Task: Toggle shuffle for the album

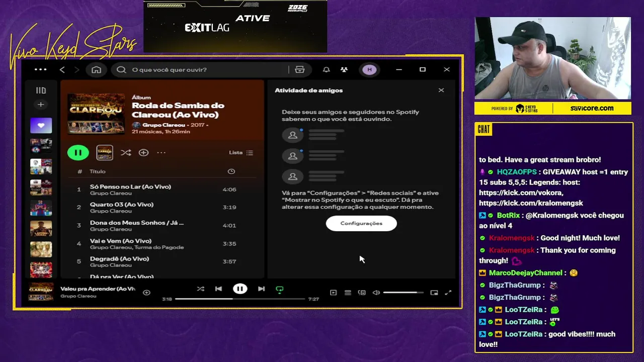Action: (126, 152)
